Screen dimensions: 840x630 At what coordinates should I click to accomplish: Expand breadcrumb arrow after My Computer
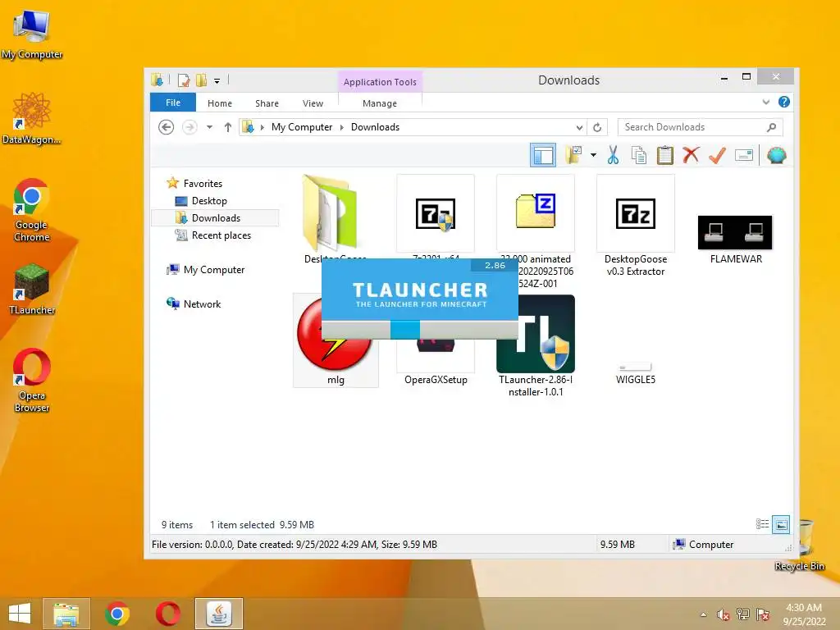pos(341,127)
